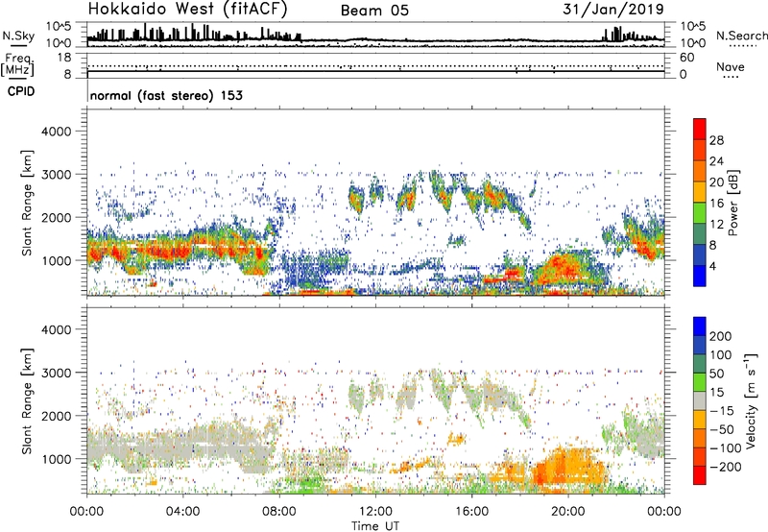768x532 pixels.
Task: Click the "28" label on Power colorbar
Action: pos(716,140)
